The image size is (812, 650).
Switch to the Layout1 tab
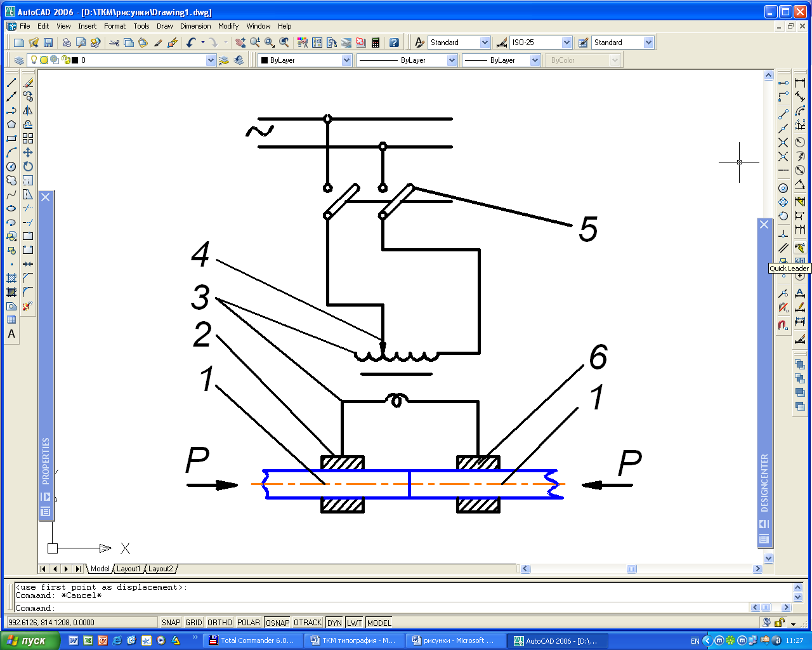click(128, 569)
